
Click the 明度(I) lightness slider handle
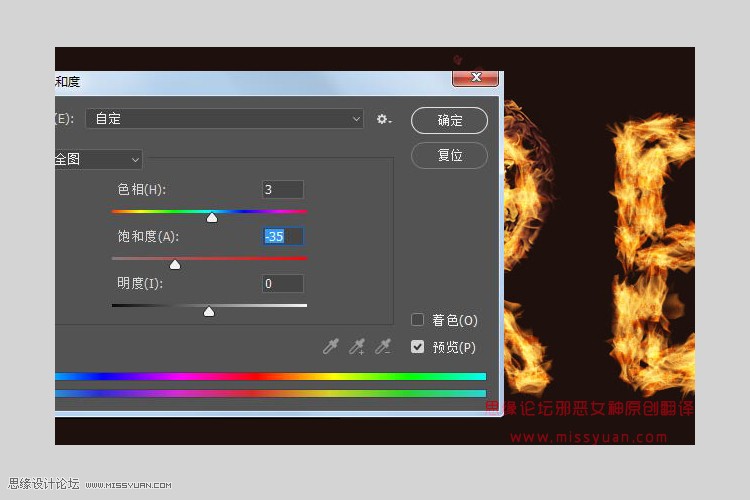click(209, 312)
